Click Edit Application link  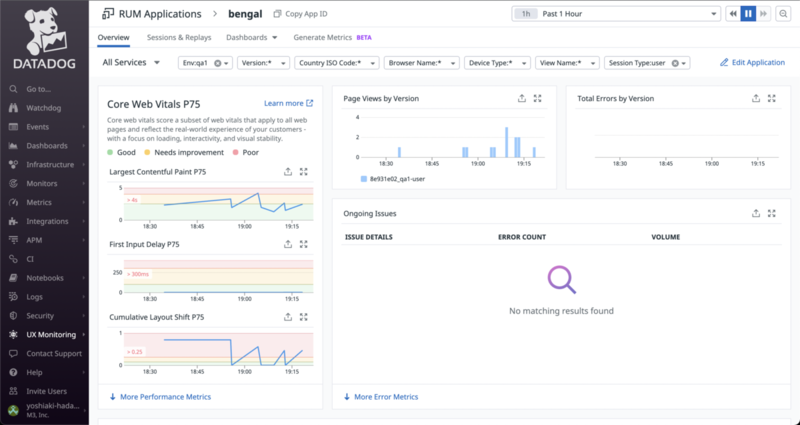coord(752,62)
